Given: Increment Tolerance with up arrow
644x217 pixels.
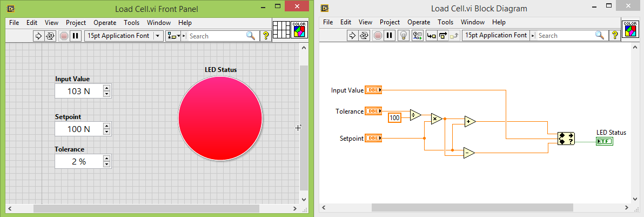Looking at the screenshot, I should tap(107, 158).
